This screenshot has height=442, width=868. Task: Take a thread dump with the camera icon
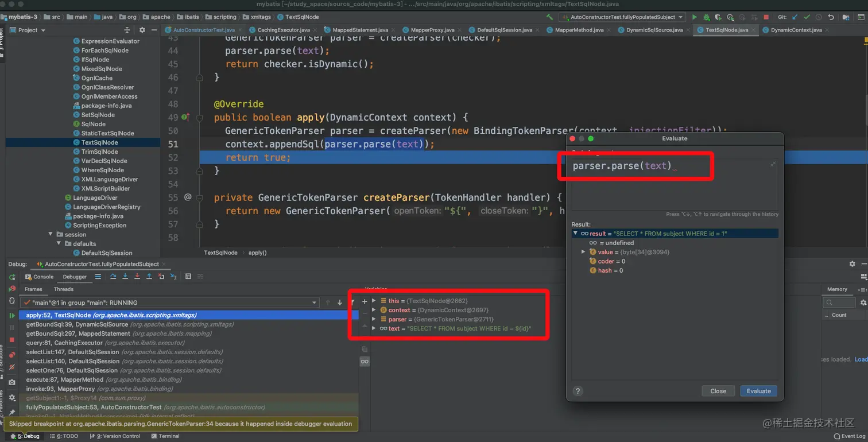point(12,382)
